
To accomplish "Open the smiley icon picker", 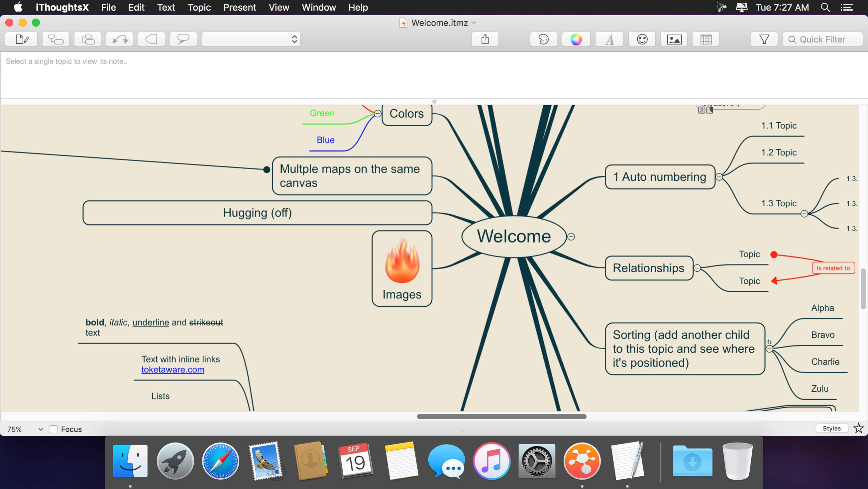I will [x=642, y=40].
